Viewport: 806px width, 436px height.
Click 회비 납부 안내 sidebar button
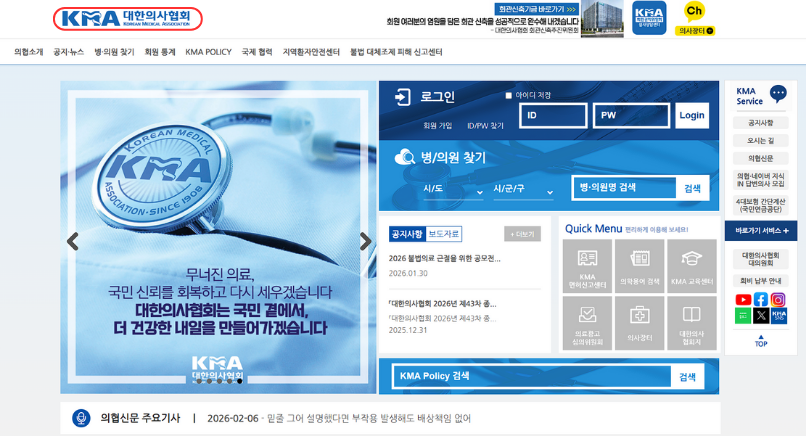[761, 281]
